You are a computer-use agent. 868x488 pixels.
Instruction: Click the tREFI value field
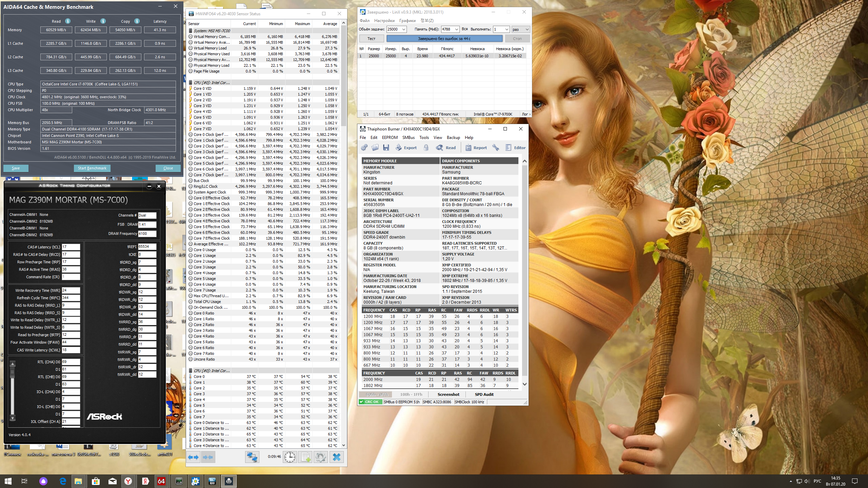pyautogui.click(x=147, y=247)
